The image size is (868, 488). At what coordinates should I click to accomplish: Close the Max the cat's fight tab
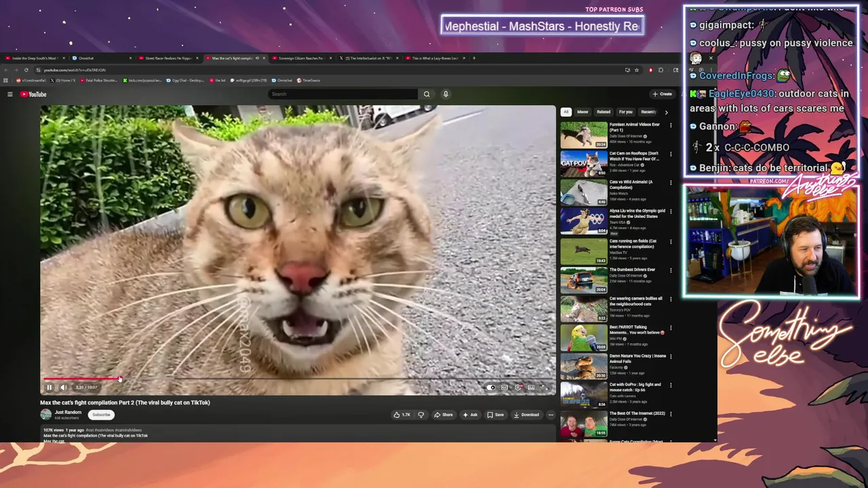pos(264,58)
